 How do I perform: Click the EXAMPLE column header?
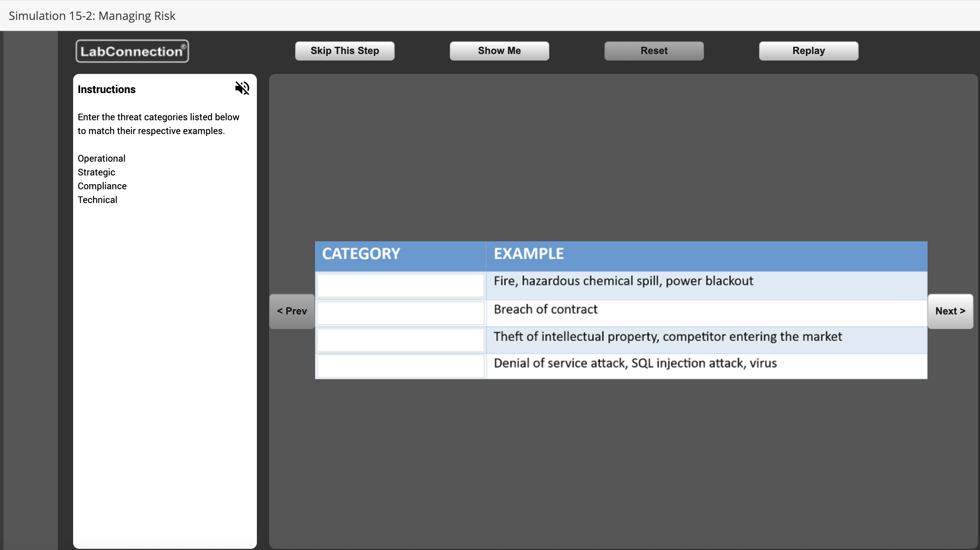pos(529,254)
